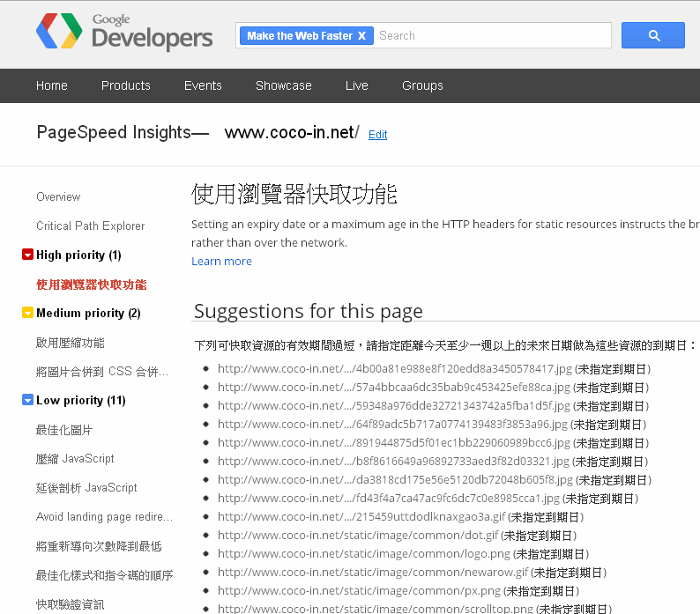Select Critical Path Explorer in the sidebar

tap(91, 226)
